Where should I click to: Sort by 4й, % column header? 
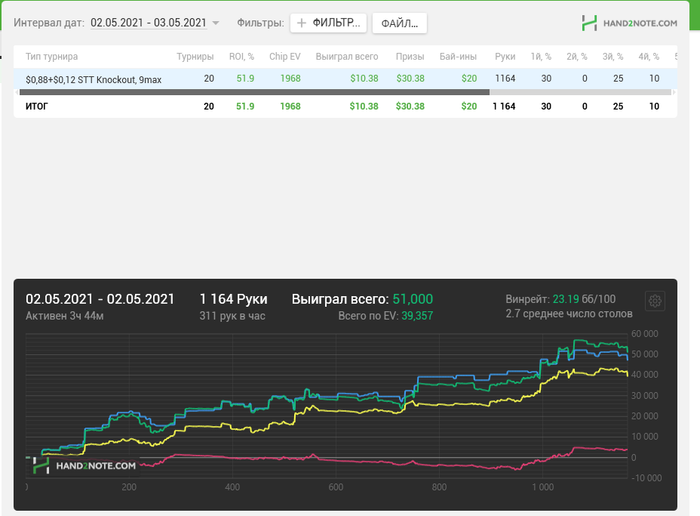(649, 57)
